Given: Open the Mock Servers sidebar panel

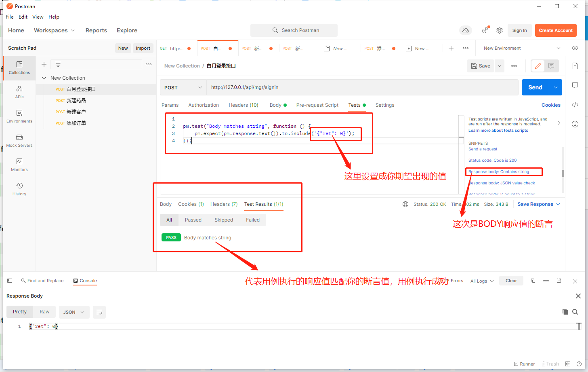Looking at the screenshot, I should coord(19,141).
